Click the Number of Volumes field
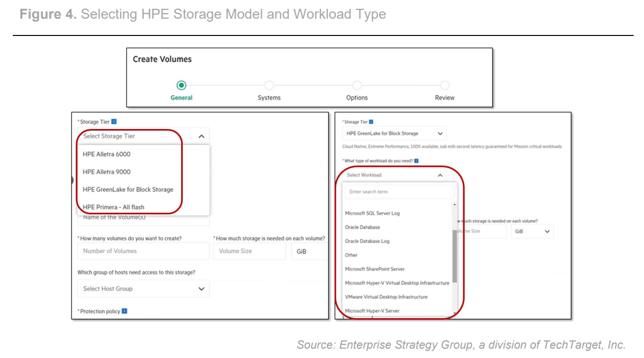 pyautogui.click(x=143, y=251)
